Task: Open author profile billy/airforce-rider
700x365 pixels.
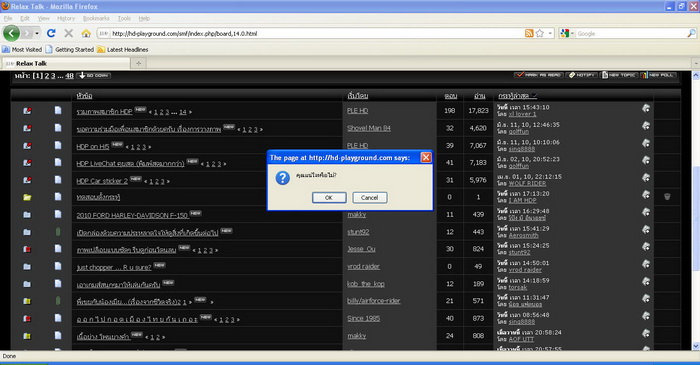Action: pos(374,301)
